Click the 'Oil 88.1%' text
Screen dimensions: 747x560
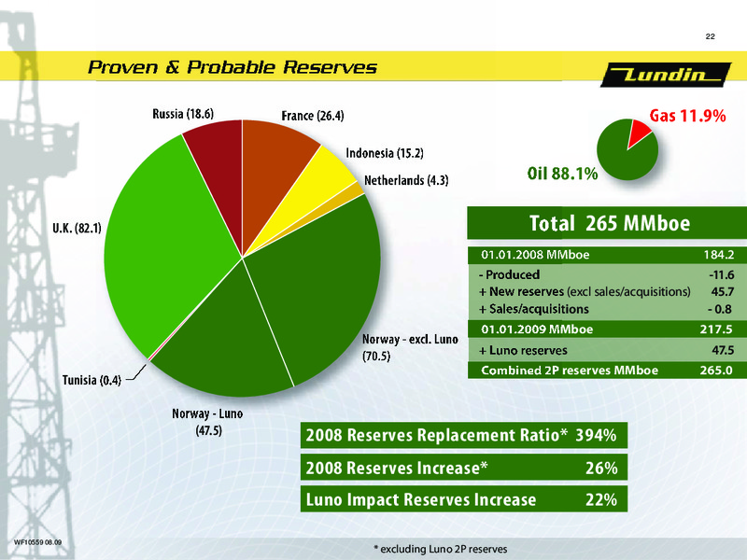562,174
